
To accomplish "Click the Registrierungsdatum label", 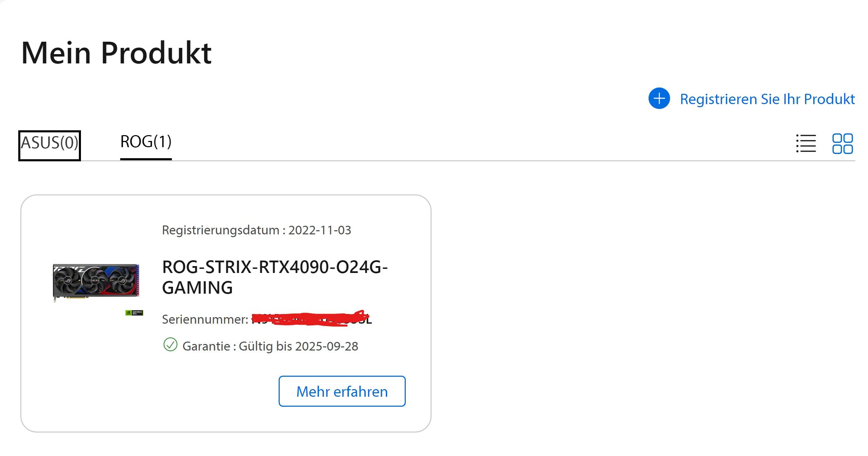I will pyautogui.click(x=224, y=230).
